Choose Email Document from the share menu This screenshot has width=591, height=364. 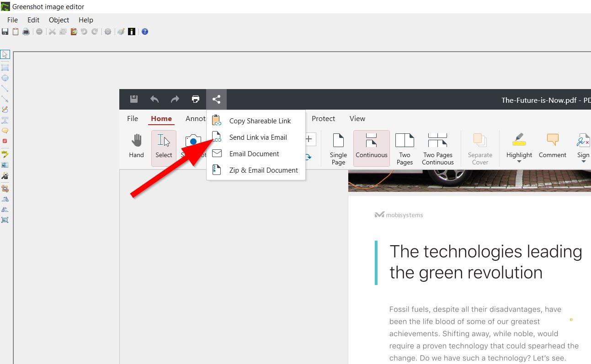(253, 153)
